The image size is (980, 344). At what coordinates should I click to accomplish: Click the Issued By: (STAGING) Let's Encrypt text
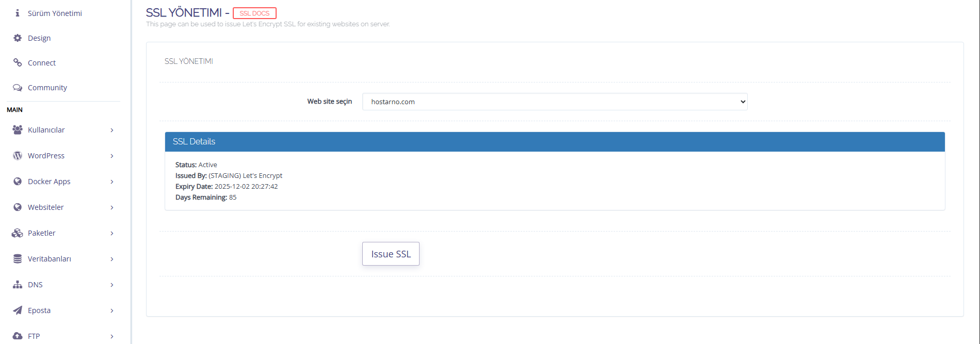coord(229,175)
